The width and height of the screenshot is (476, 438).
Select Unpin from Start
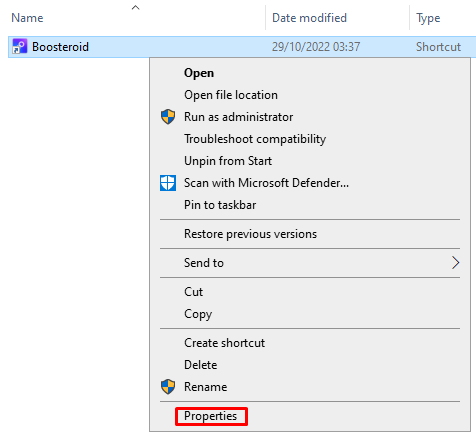point(228,161)
